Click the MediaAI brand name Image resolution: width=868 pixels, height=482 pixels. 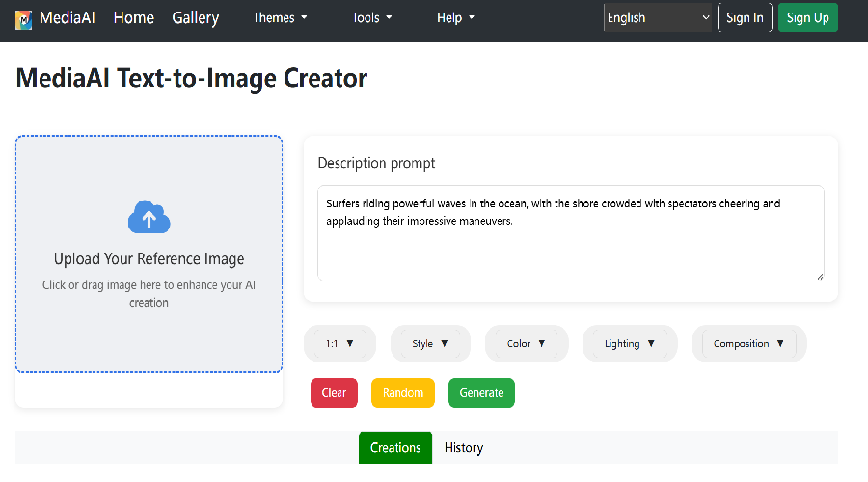67,17
